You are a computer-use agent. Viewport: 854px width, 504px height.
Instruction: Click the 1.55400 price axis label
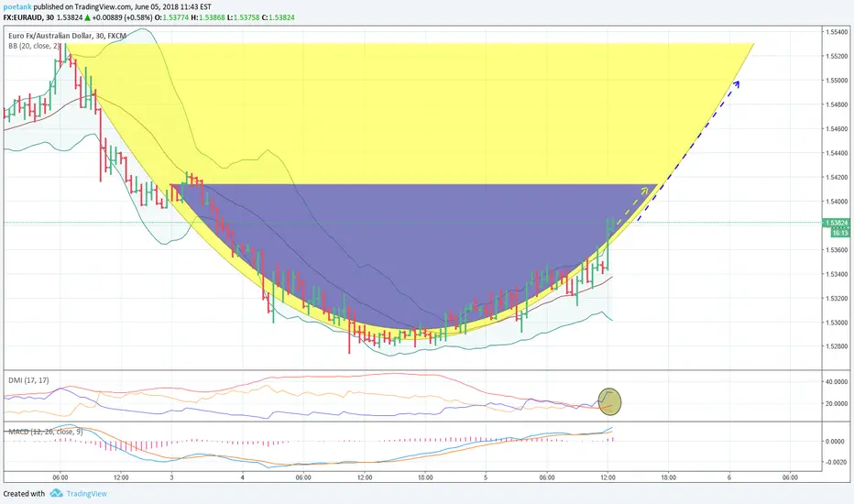(837, 32)
